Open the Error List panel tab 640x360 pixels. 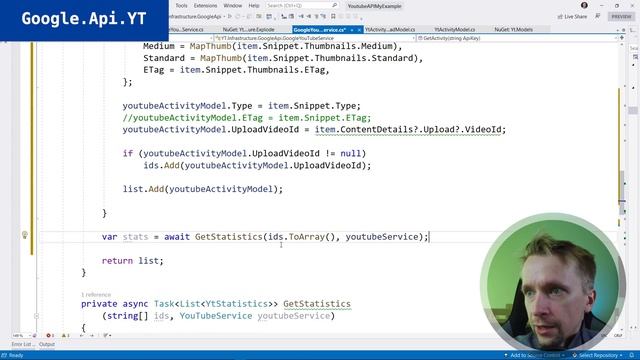click(22, 344)
